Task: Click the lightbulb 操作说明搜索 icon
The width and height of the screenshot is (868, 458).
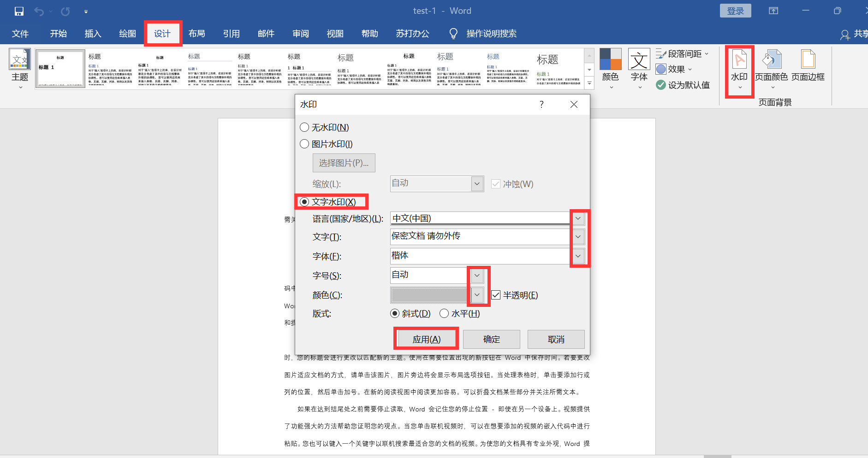Action: (453, 34)
